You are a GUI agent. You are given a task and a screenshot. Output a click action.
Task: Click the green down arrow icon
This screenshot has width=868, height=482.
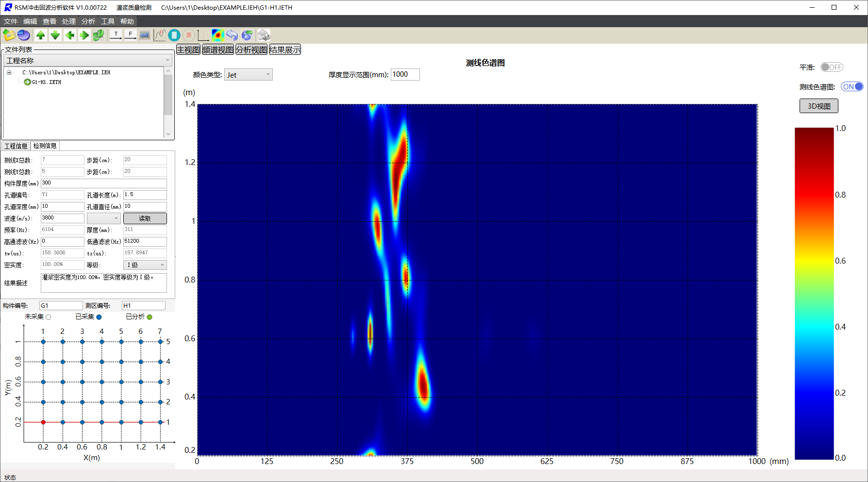[x=55, y=35]
